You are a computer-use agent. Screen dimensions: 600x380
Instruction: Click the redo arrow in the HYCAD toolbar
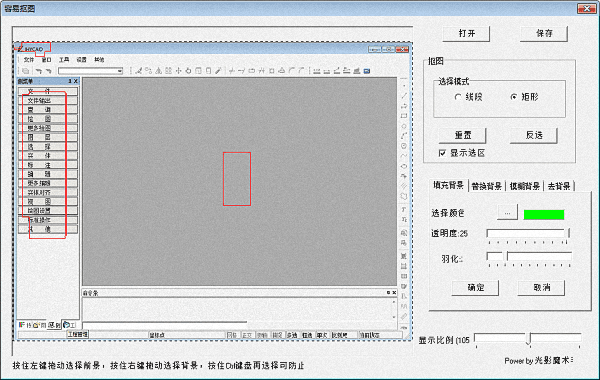(48, 71)
